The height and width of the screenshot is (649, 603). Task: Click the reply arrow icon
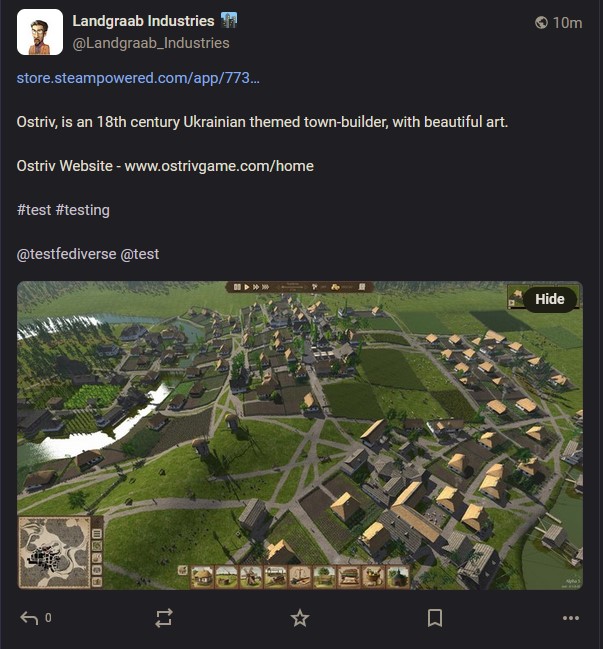[29, 618]
